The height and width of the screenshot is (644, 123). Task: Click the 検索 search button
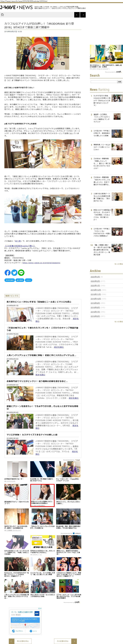[x=119, y=82]
